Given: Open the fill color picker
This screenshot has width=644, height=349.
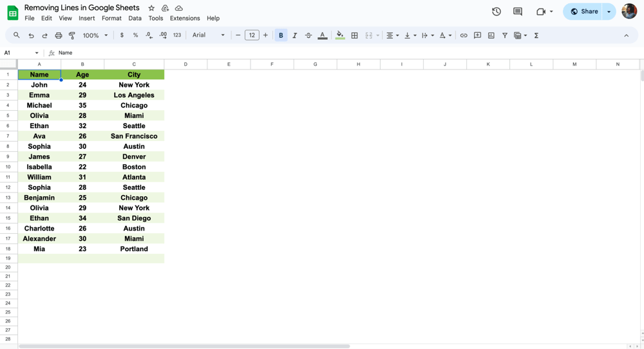Looking at the screenshot, I should [x=340, y=35].
